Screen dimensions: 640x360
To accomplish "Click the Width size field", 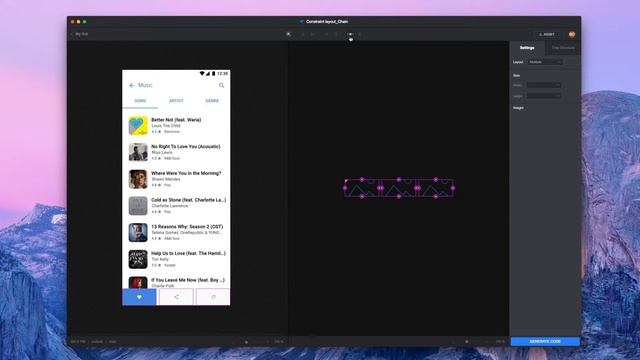I will coord(544,85).
